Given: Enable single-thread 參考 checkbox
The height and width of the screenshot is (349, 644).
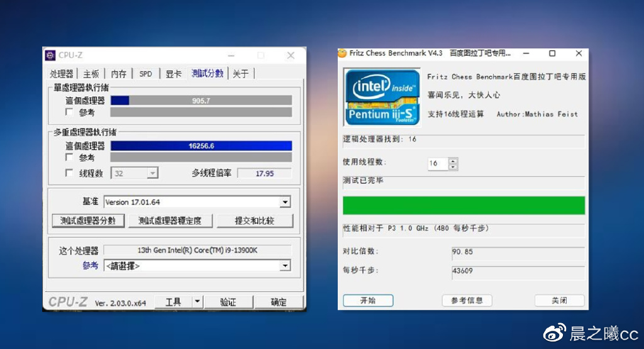Looking at the screenshot, I should pyautogui.click(x=69, y=112).
